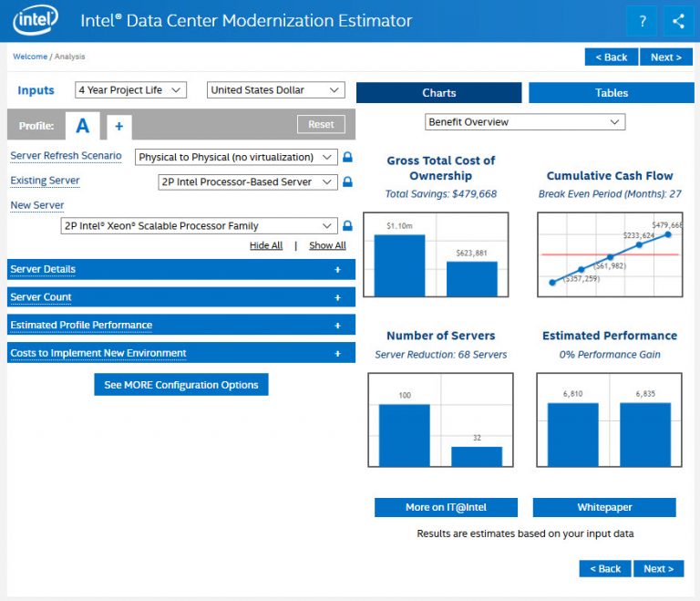This screenshot has width=700, height=601.
Task: Click the Analysis breadcrumb text
Action: point(69,57)
